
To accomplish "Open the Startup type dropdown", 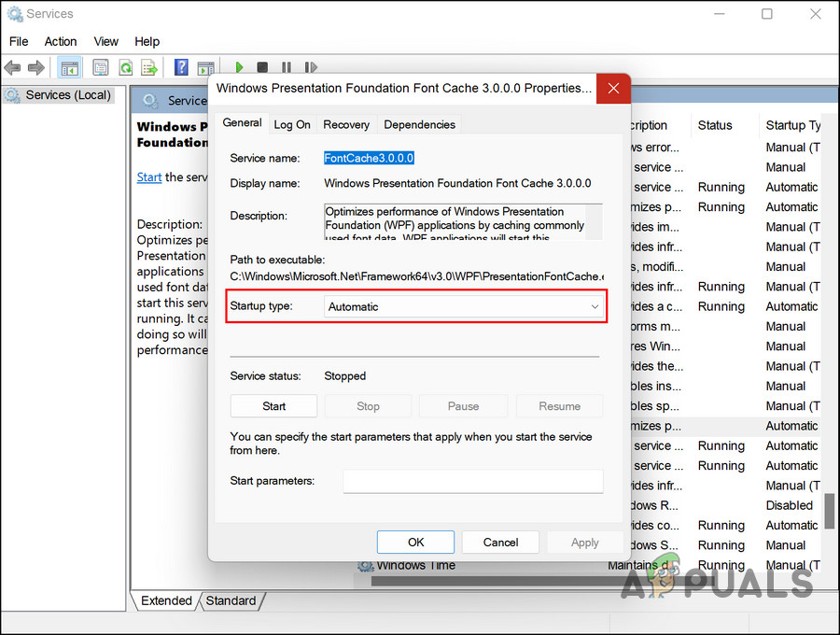I will pyautogui.click(x=463, y=306).
